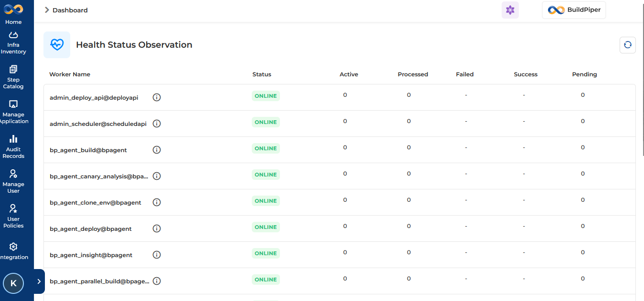Click the ONLINE status of bp_agent_build
Screen dimensions: 644x301
point(266,148)
